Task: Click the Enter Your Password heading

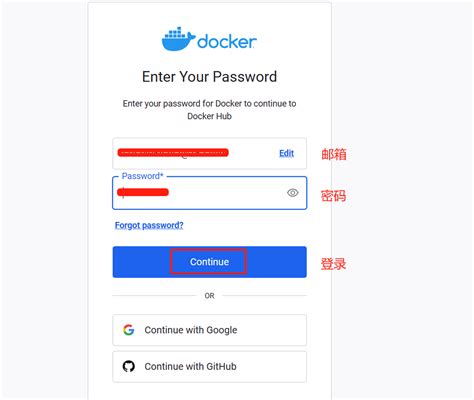Action: coord(209,77)
